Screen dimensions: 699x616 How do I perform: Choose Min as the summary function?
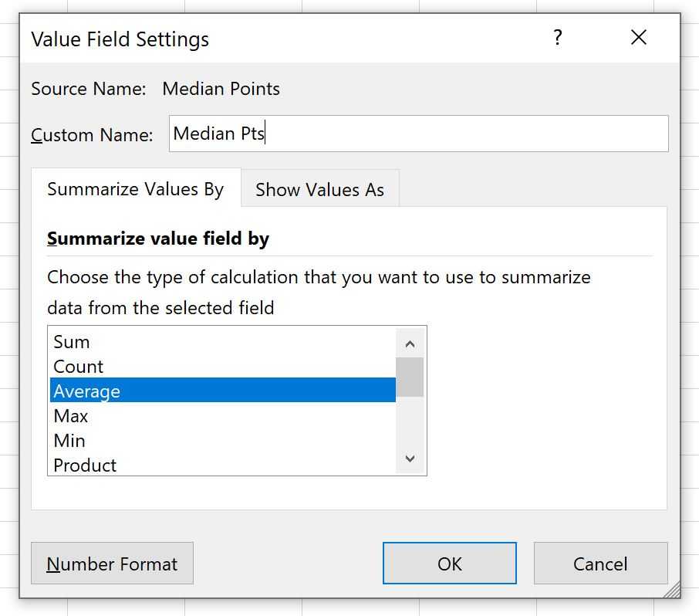[x=69, y=441]
